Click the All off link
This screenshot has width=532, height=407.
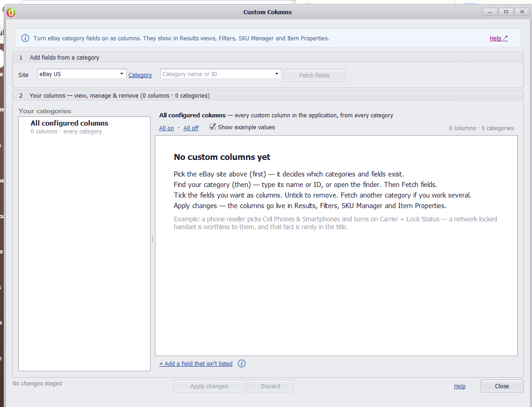(191, 128)
